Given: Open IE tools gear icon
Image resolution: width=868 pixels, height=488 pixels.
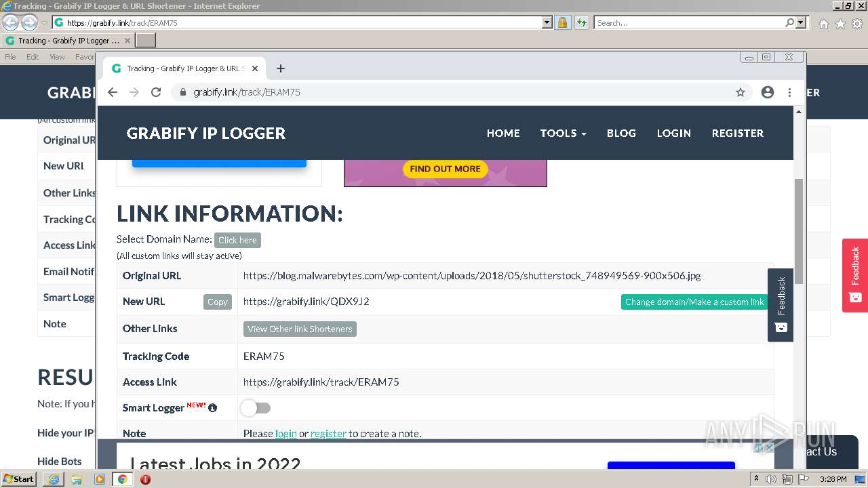Looking at the screenshot, I should (857, 24).
